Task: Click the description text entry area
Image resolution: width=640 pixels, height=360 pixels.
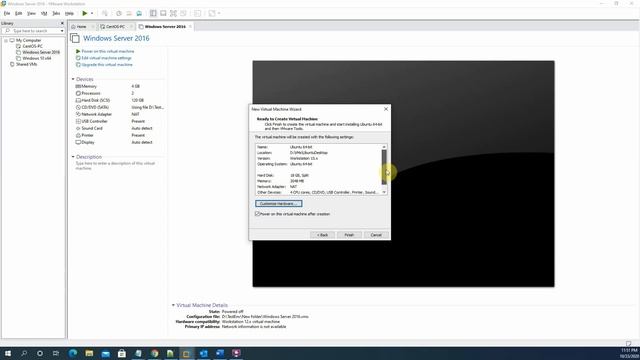Action: click(116, 165)
